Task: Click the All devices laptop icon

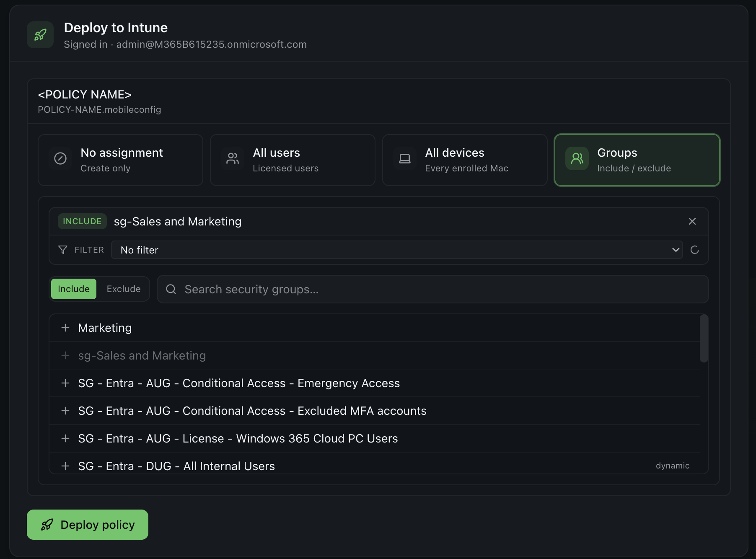Action: tap(405, 158)
